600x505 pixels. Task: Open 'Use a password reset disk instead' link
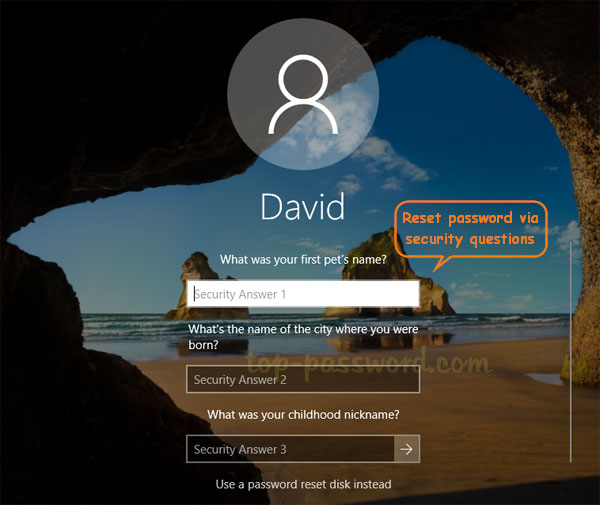click(303, 484)
